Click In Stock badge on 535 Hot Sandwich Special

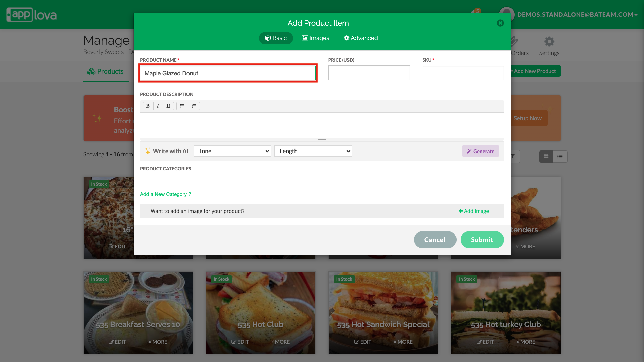[344, 279]
